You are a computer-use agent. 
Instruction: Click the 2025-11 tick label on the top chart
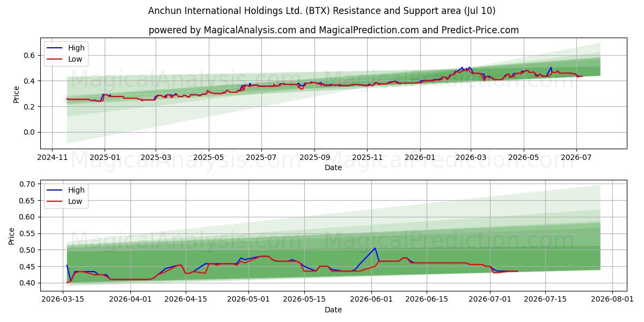click(x=367, y=157)
